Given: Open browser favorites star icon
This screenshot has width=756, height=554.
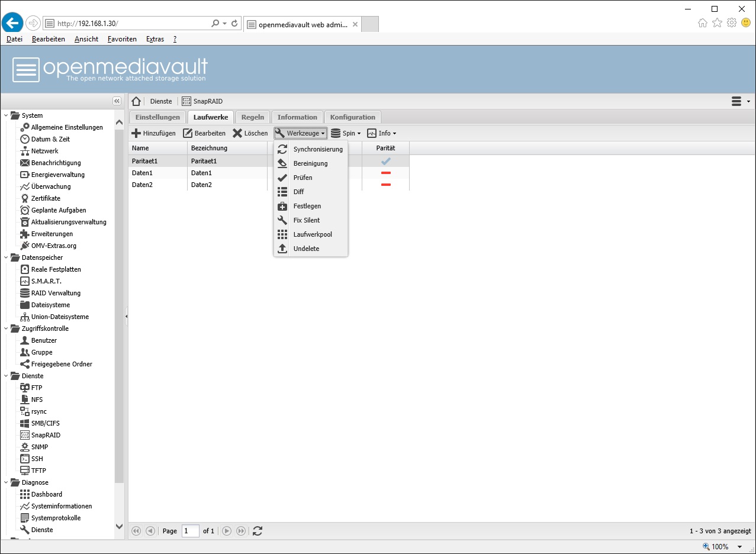Looking at the screenshot, I should coord(717,23).
